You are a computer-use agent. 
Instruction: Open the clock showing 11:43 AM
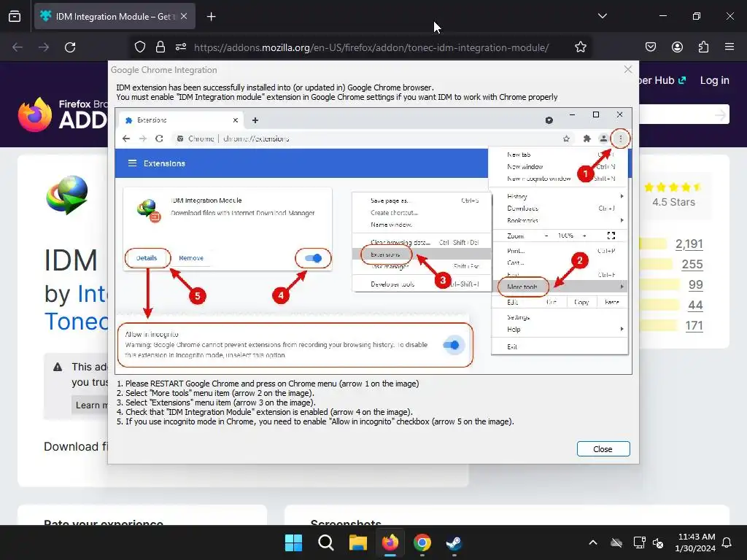click(x=695, y=542)
